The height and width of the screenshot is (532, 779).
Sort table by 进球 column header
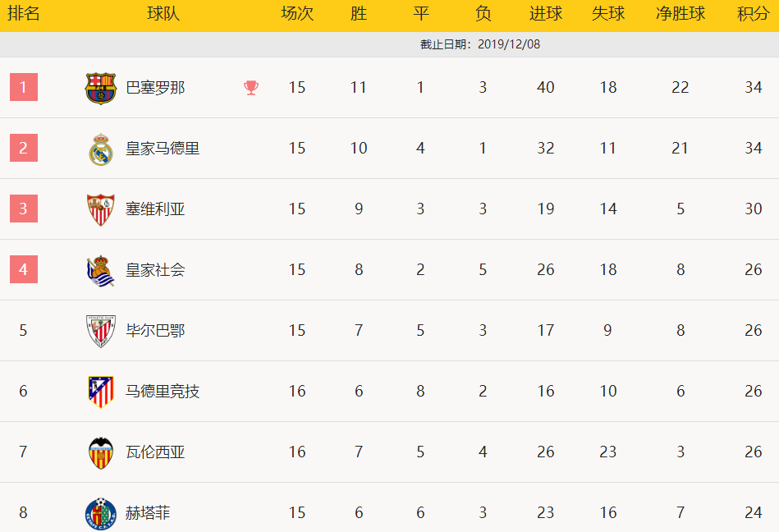(x=546, y=13)
